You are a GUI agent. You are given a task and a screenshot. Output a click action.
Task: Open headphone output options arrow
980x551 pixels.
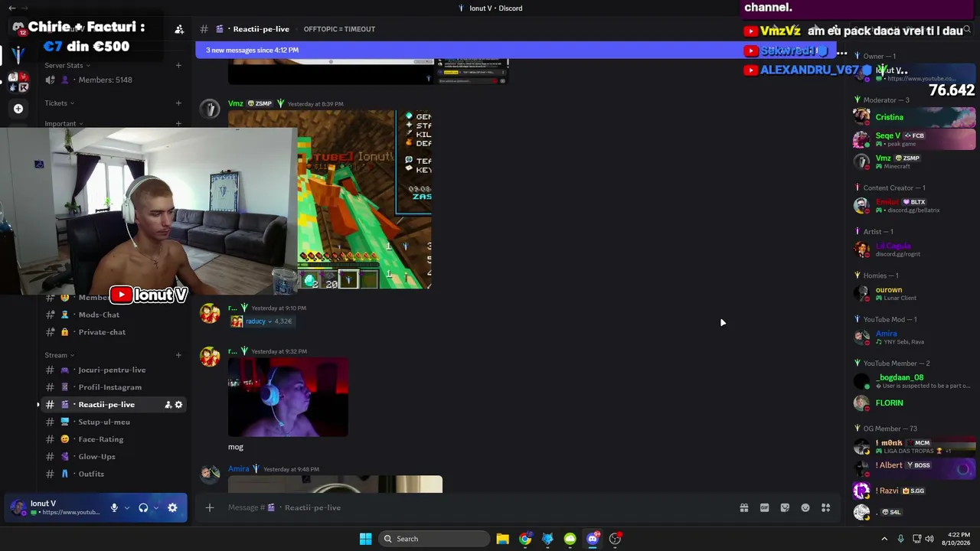155,507
